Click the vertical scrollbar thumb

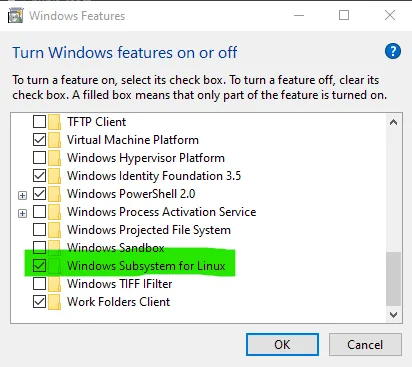(x=393, y=279)
